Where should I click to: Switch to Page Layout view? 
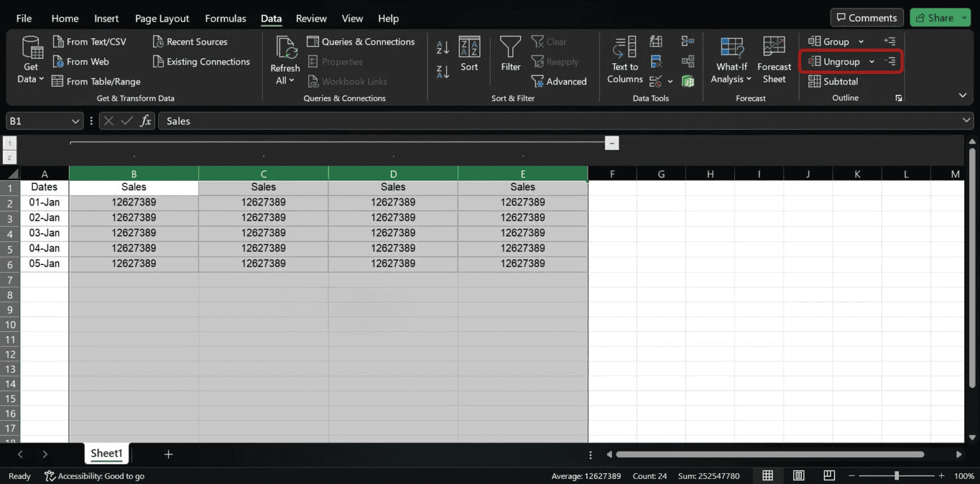[798, 476]
